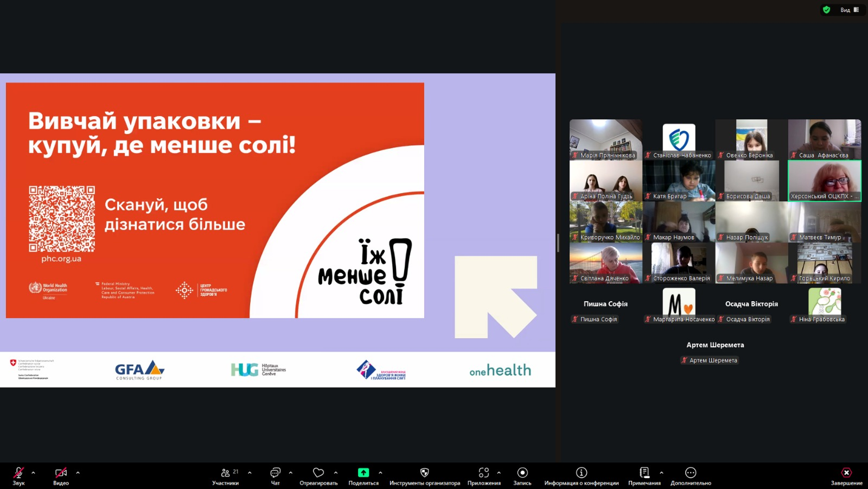Turn on the video camera
Image resolution: width=868 pixels, height=489 pixels.
tap(61, 473)
